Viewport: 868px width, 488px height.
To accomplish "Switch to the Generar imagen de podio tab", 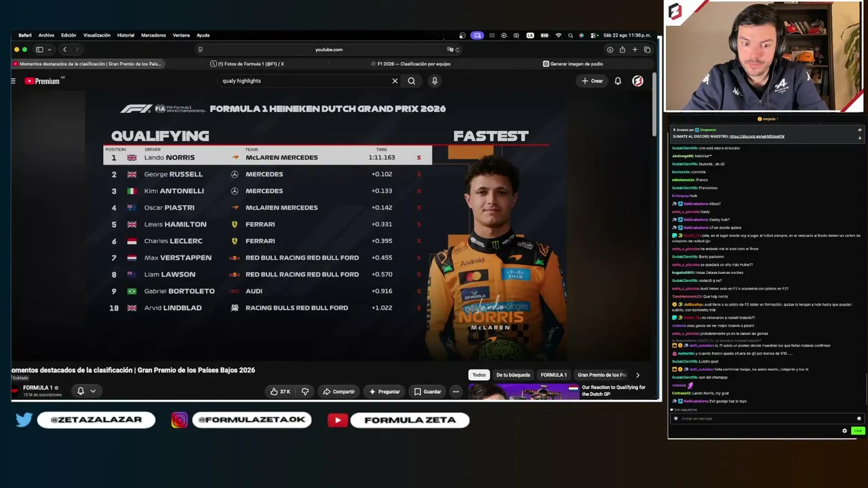I will [x=573, y=64].
